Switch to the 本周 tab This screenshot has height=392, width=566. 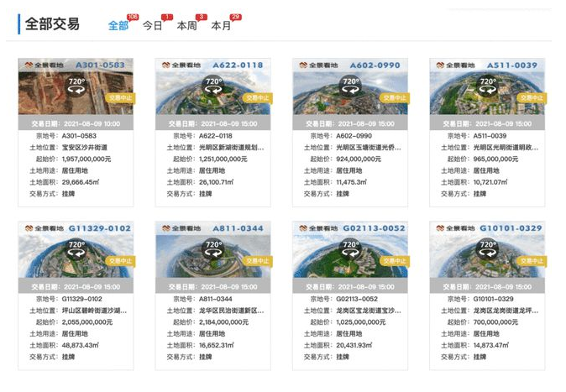pyautogui.click(x=186, y=26)
